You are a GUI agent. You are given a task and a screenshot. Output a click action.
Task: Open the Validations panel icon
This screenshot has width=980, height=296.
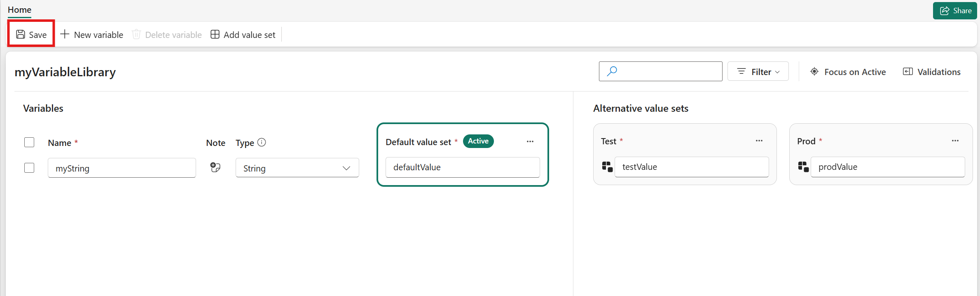pos(908,72)
